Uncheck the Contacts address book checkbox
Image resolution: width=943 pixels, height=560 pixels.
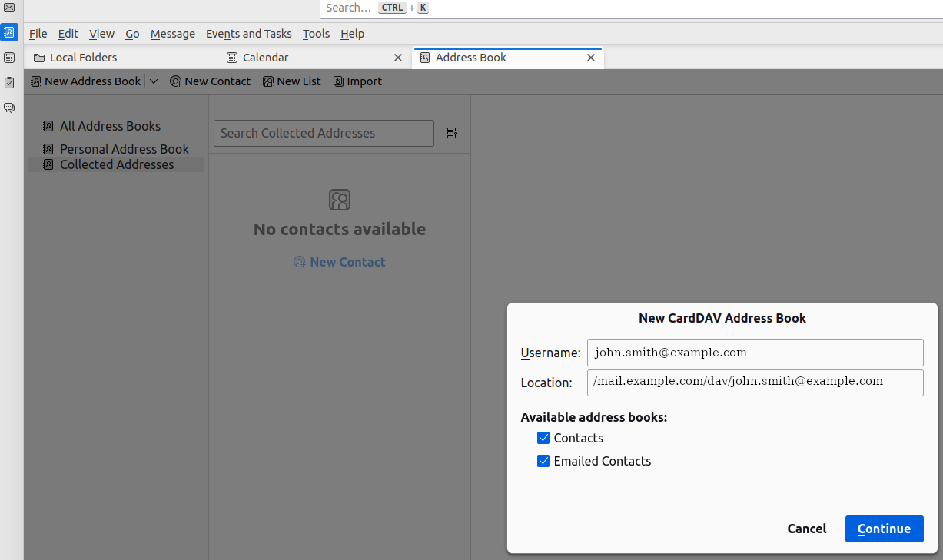[543, 438]
